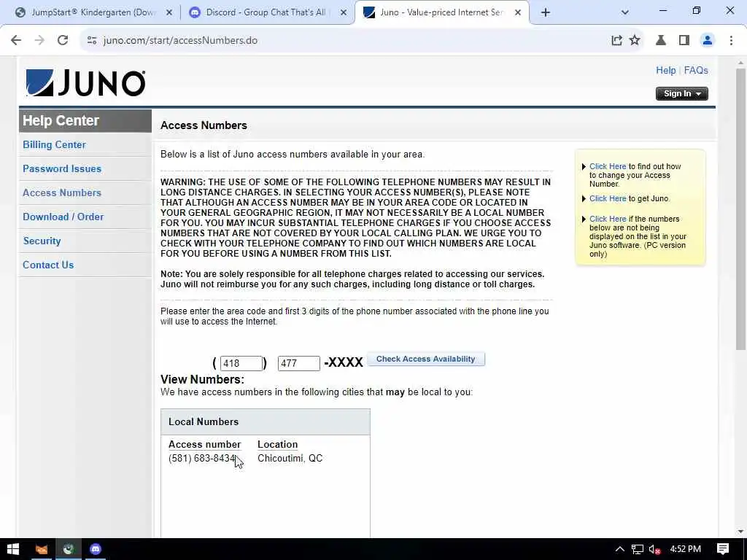Open the Windows Start menu
Image resolution: width=747 pixels, height=560 pixels.
pyautogui.click(x=13, y=549)
